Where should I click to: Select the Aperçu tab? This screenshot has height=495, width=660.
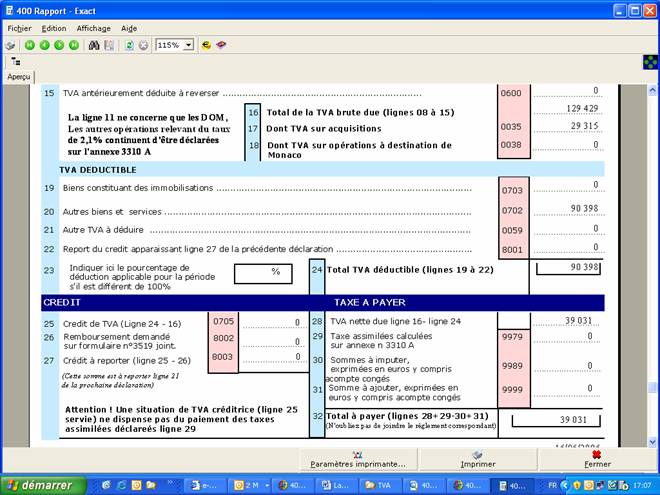tap(18, 77)
